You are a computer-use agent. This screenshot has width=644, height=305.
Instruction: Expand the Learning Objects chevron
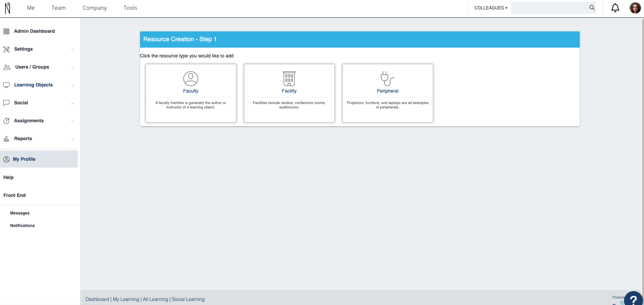click(72, 85)
